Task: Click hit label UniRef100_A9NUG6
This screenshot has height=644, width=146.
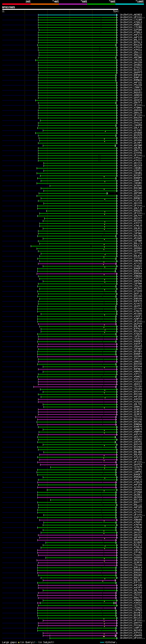Action: 131,276
